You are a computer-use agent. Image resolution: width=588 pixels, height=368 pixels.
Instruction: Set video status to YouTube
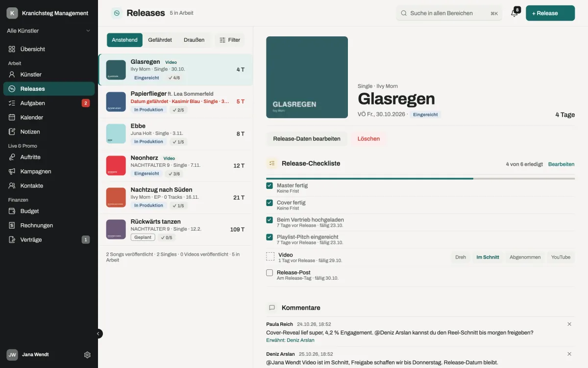561,257
